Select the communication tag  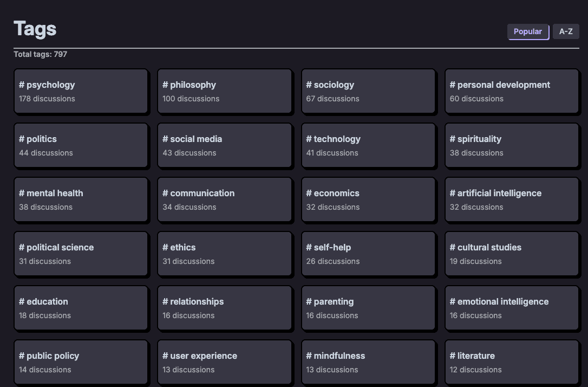(225, 199)
